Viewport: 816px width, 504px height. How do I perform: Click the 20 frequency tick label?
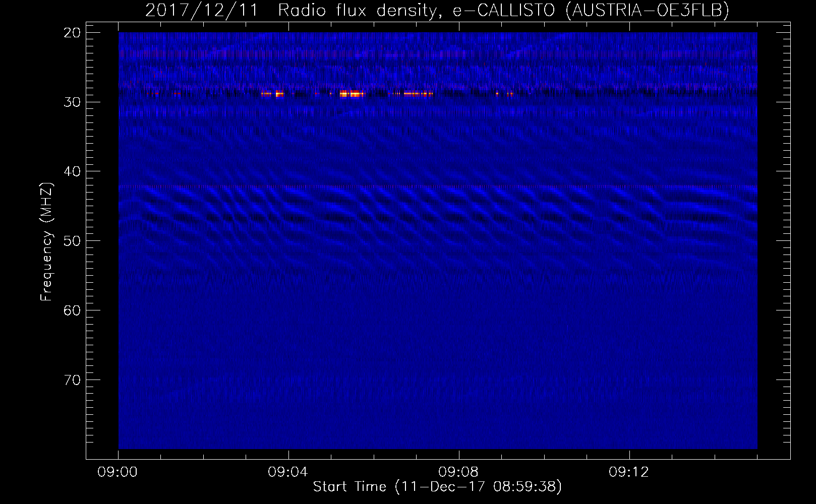(x=72, y=33)
